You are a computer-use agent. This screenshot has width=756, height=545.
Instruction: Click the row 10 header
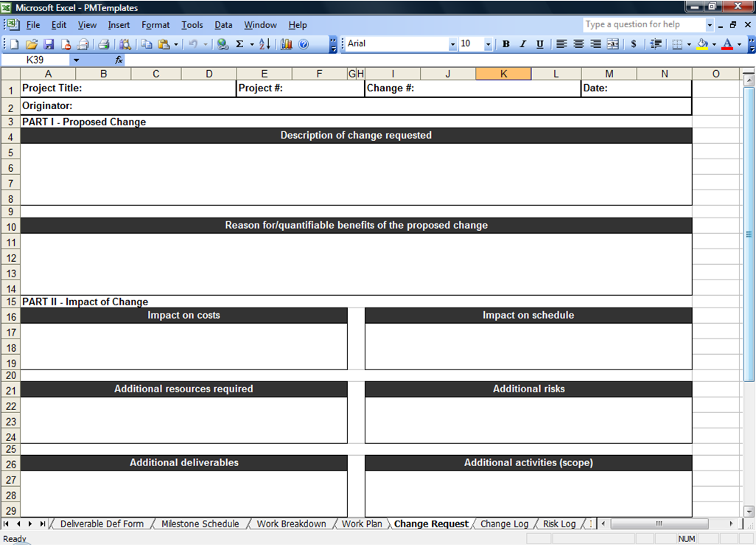(10, 227)
